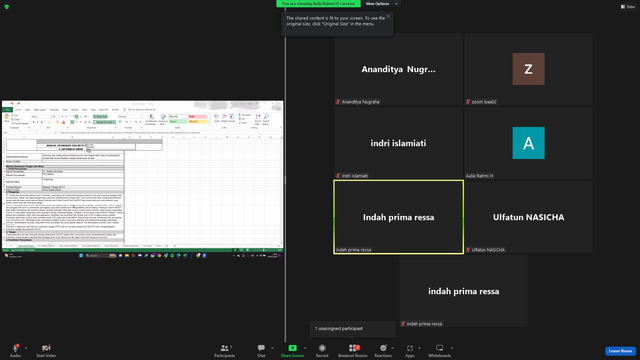This screenshot has width=640, height=360.
Task: Click the green encryption shield icon
Action: [7, 7]
